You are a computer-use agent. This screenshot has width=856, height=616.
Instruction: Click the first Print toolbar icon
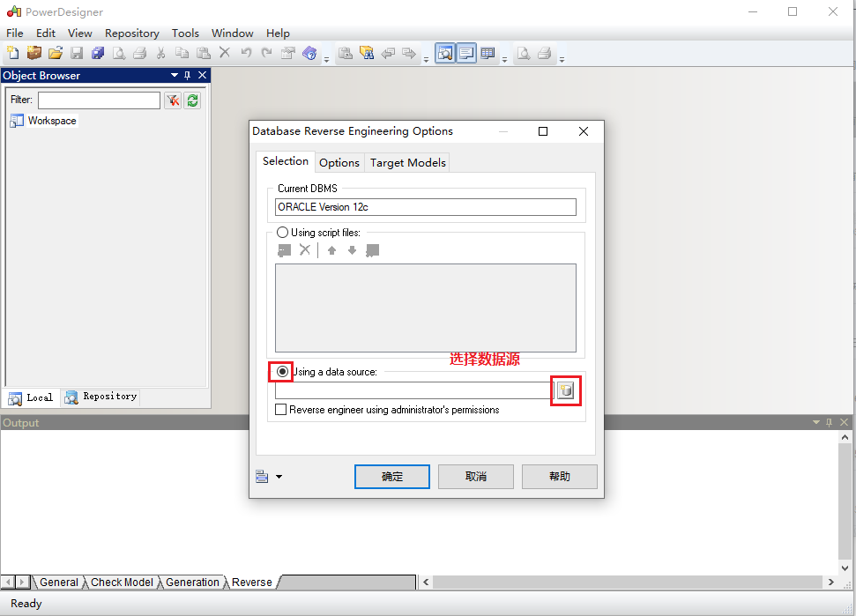click(x=140, y=53)
